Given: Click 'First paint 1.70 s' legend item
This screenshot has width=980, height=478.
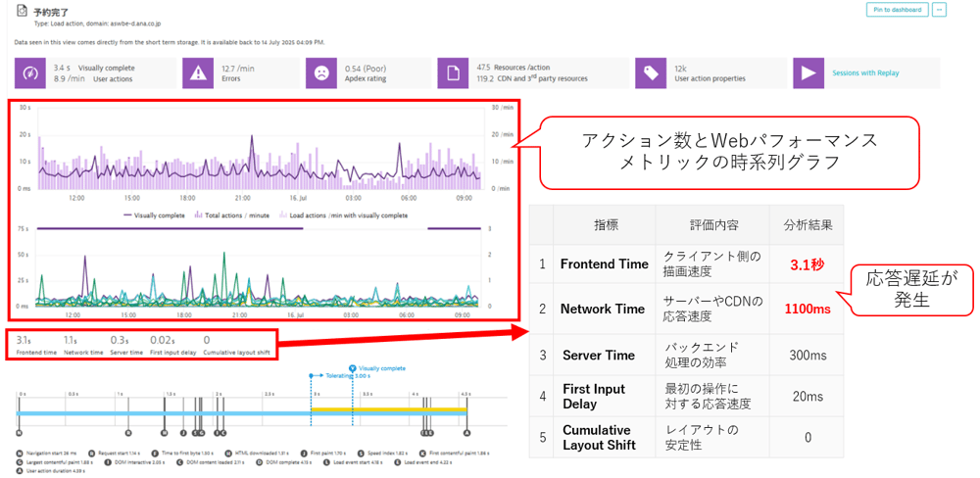Looking at the screenshot, I should pyautogui.click(x=323, y=453).
